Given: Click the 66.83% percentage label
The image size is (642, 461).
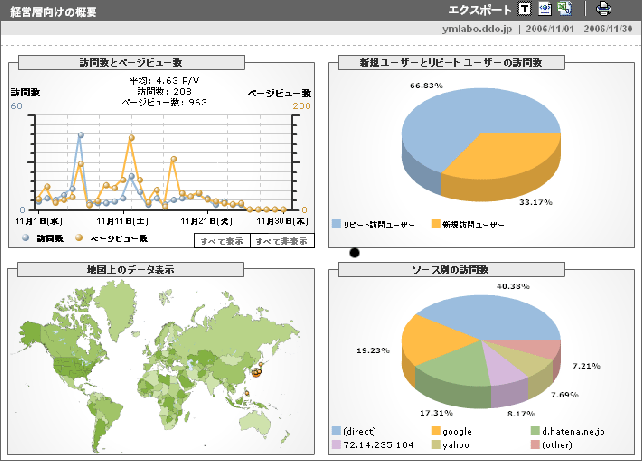Looking at the screenshot, I should click(x=426, y=85).
